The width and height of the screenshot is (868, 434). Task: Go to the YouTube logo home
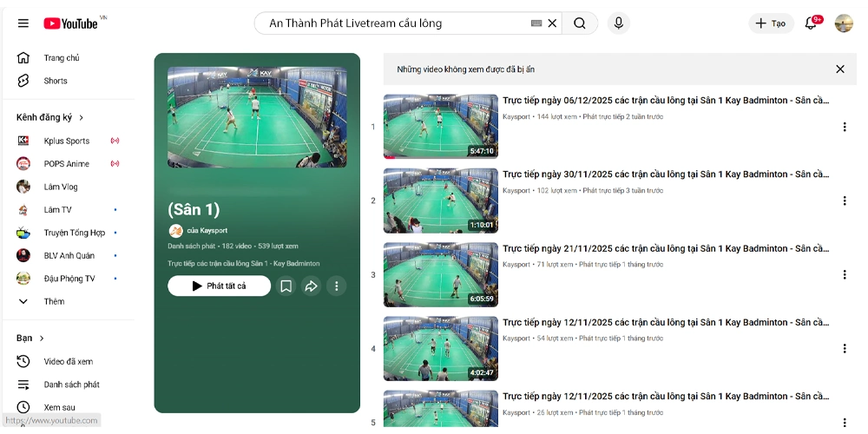(71, 23)
